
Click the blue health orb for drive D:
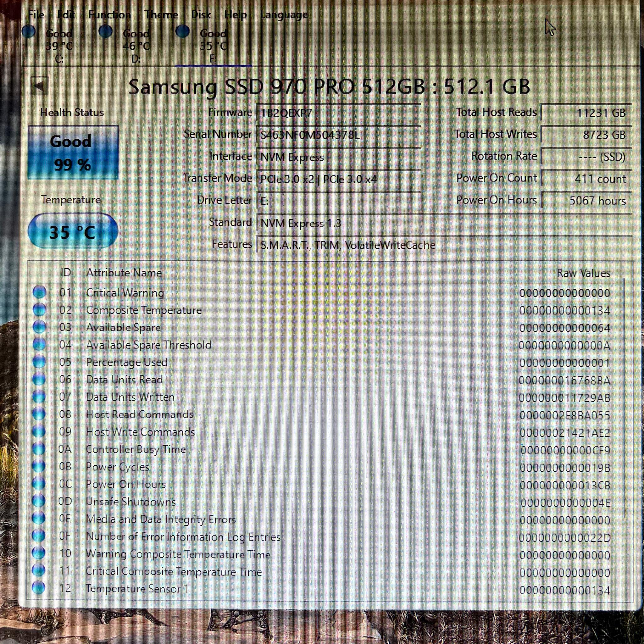[x=106, y=32]
